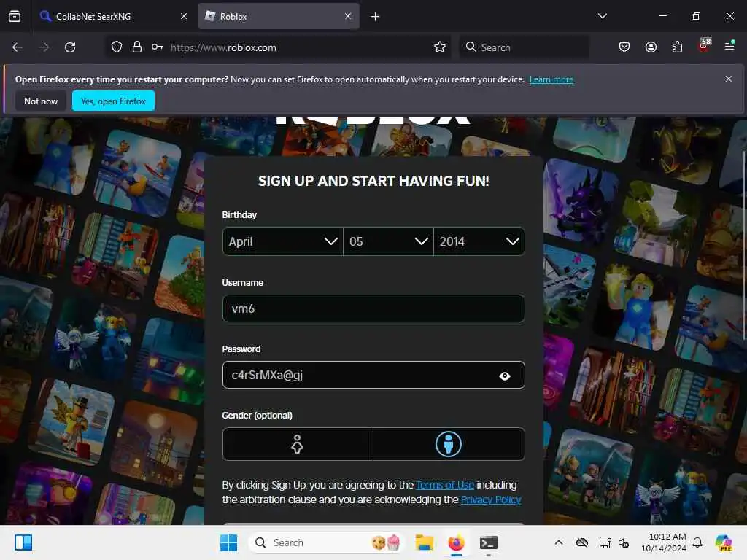This screenshot has height=560, width=747.
Task: Click the cloud sync tray icon
Action: click(581, 542)
